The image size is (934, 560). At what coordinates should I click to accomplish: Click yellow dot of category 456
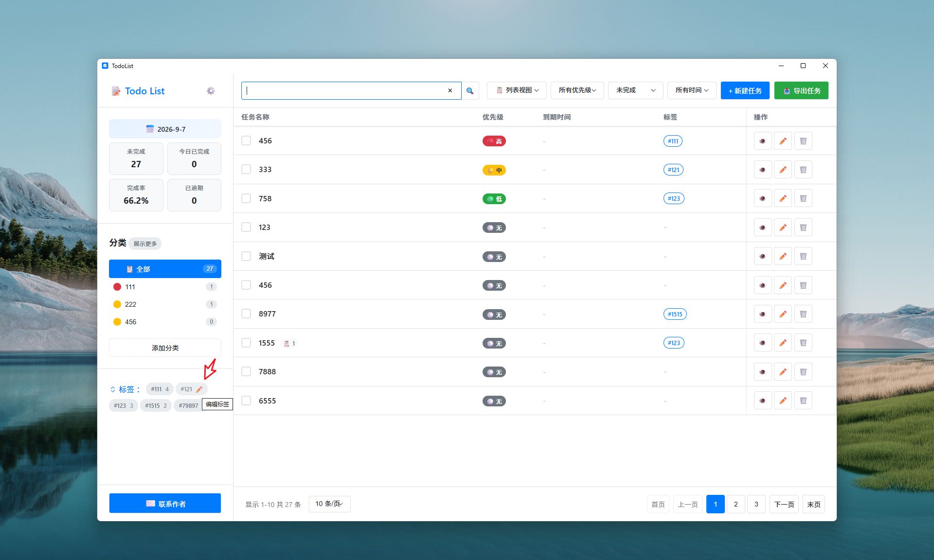pos(117,322)
